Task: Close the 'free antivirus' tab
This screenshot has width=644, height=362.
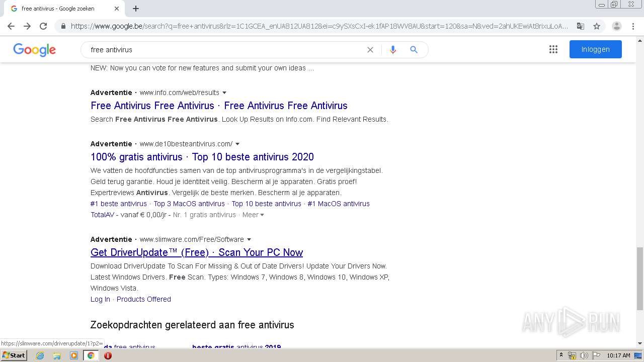Action: [x=117, y=9]
